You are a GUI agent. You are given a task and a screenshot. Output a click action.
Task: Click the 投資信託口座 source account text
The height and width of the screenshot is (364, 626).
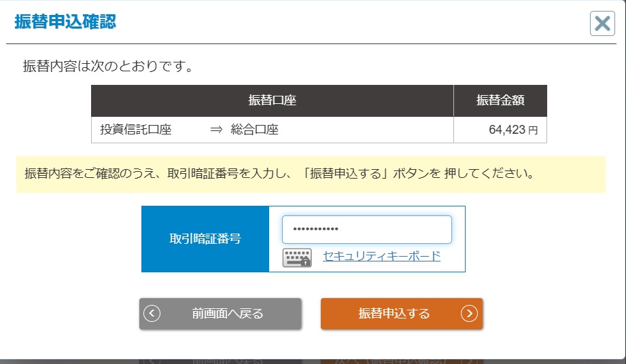tap(135, 130)
